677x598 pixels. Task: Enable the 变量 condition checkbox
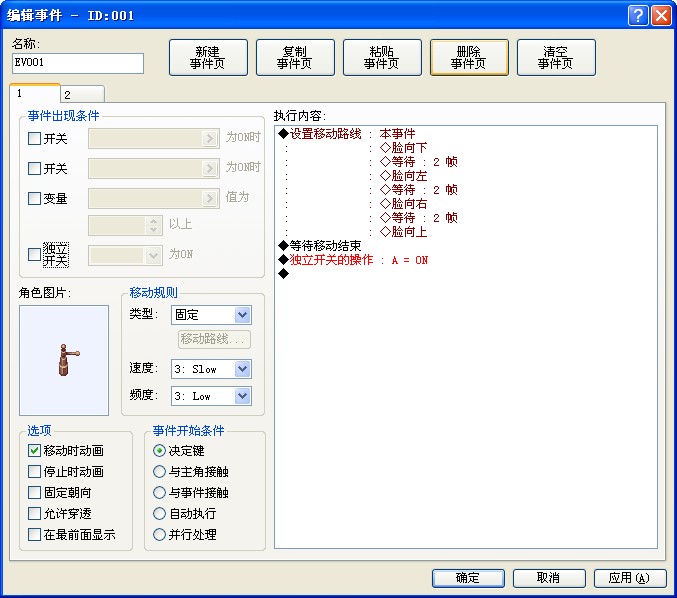(x=34, y=198)
